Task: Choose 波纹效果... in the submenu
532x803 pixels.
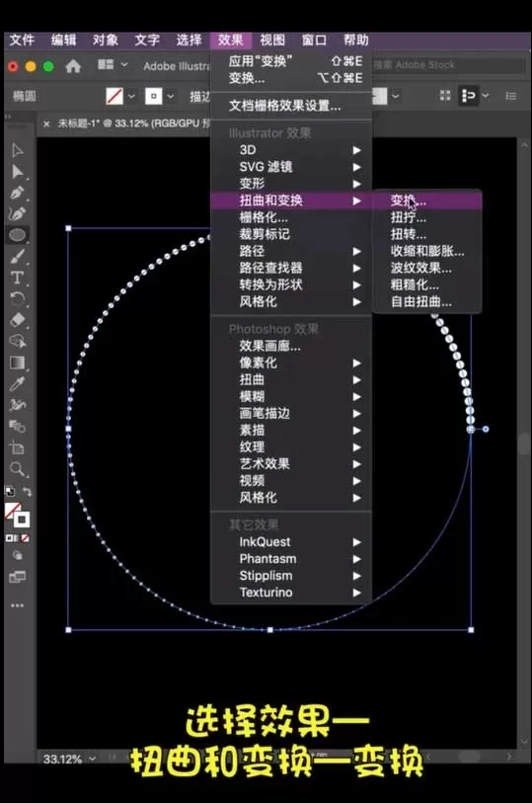Action: (x=427, y=268)
